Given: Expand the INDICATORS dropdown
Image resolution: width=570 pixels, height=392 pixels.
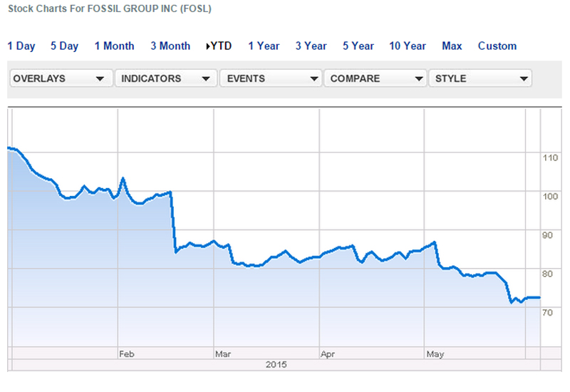Looking at the screenshot, I should point(166,78).
